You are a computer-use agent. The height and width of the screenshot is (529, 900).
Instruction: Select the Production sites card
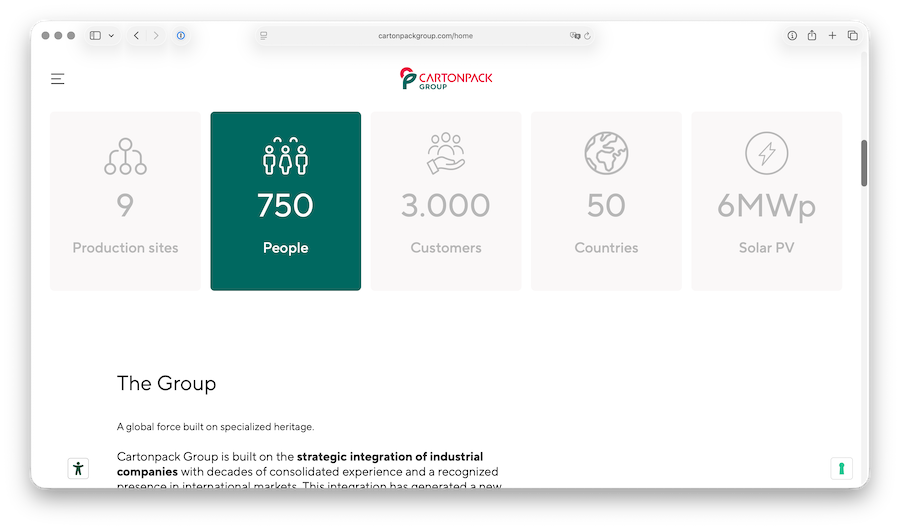coord(125,201)
